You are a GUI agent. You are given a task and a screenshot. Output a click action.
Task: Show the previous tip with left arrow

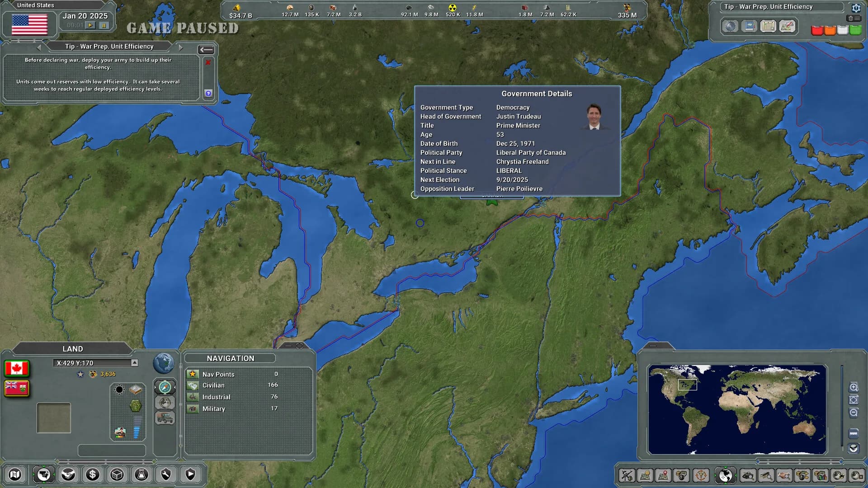39,47
